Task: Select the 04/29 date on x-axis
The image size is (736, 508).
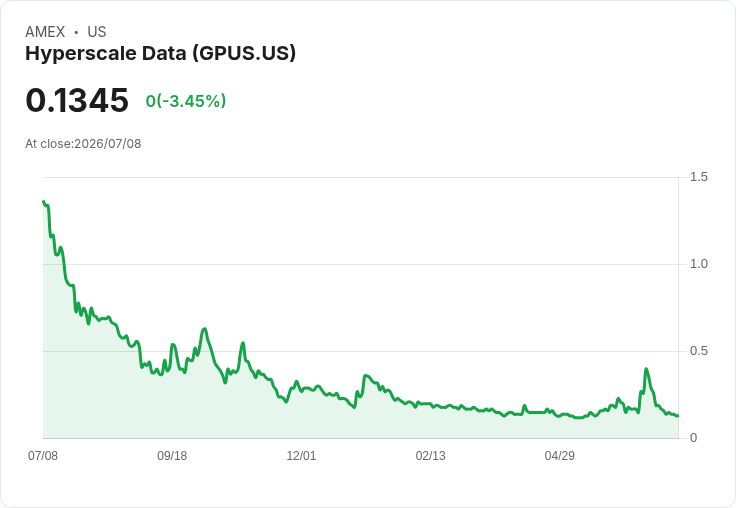Action: 560,455
